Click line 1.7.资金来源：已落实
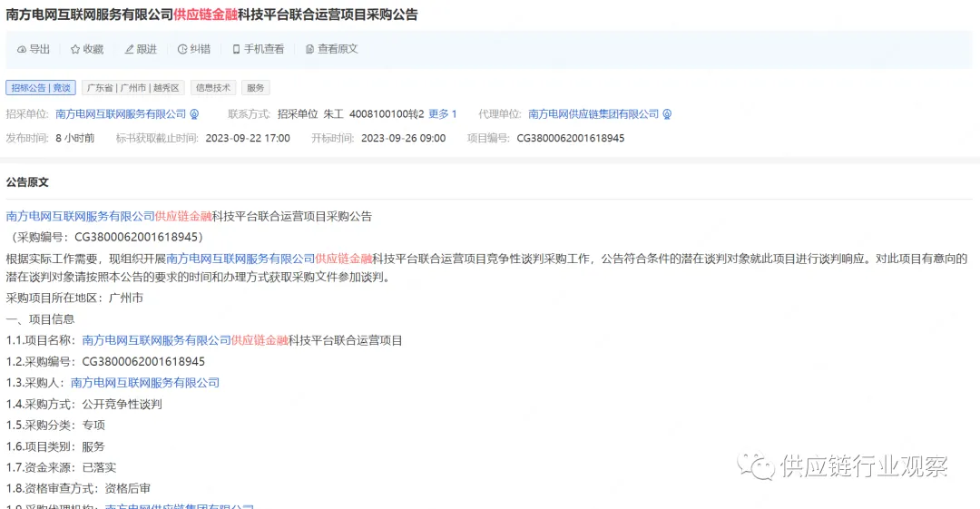 [x=62, y=468]
